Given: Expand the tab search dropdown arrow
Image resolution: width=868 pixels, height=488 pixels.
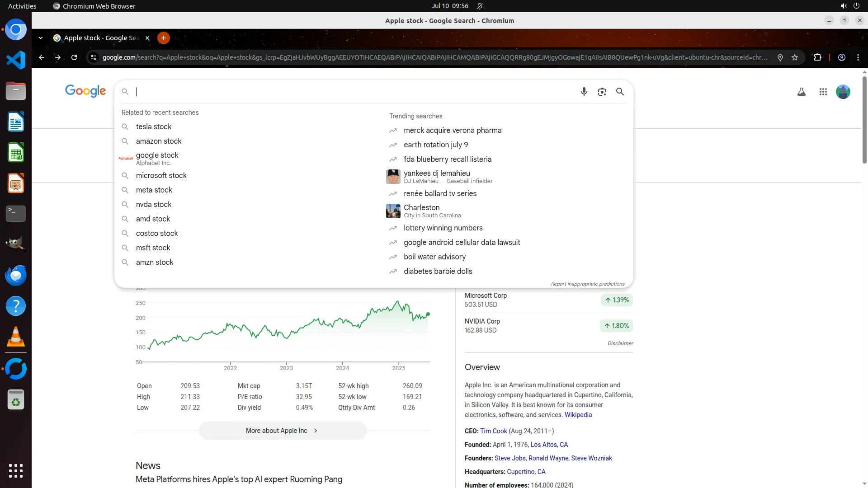Looking at the screenshot, I should pos(41,38).
